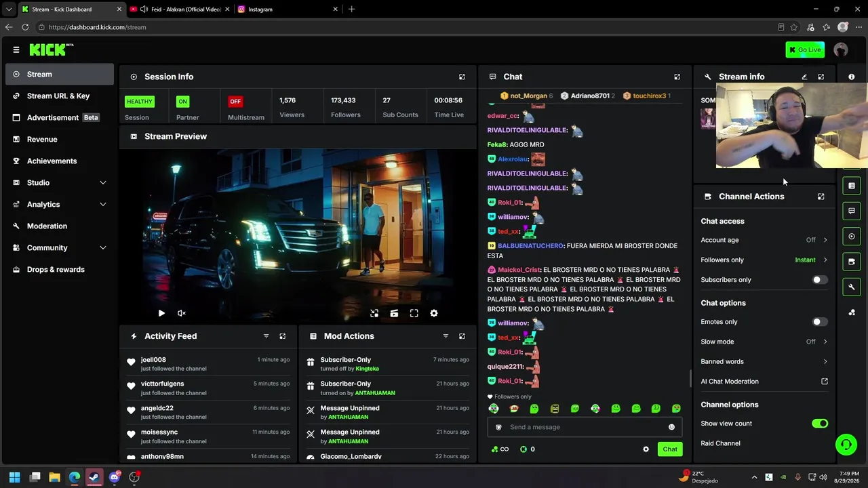Open the Revenue page
The image size is (868, 488).
point(60,139)
